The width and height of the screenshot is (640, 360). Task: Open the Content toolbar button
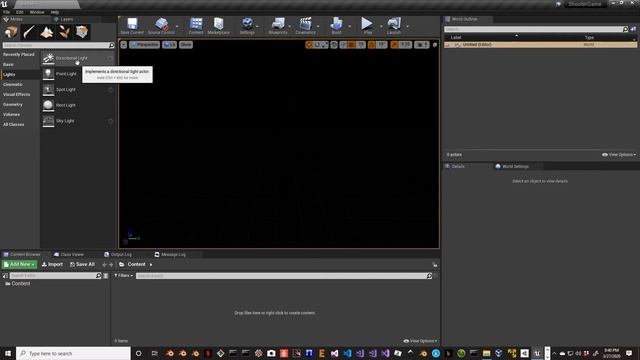click(x=196, y=26)
